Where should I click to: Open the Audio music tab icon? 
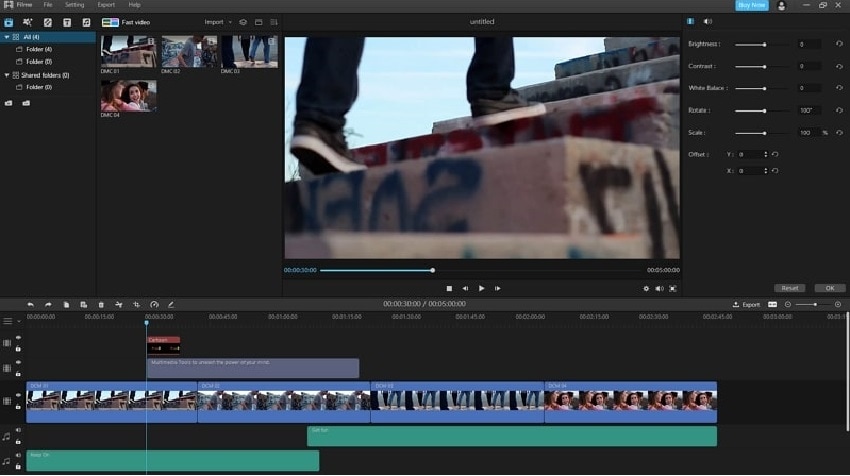(86, 22)
